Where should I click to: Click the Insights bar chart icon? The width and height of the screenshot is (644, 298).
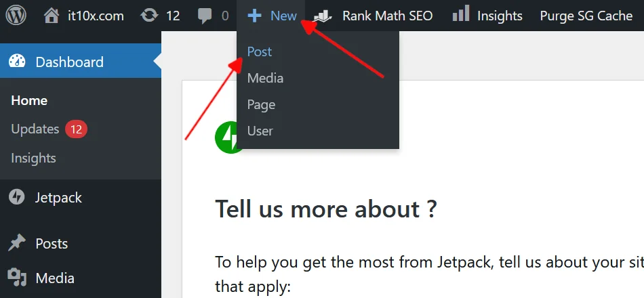pos(461,14)
